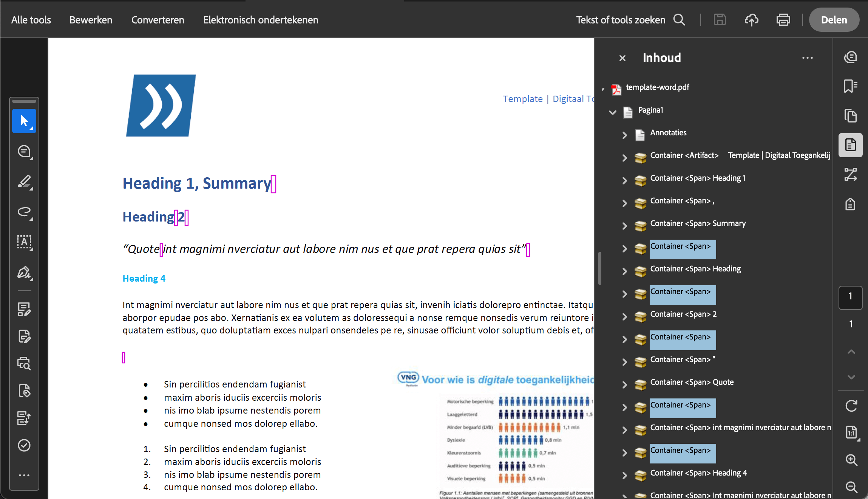Open the Converteren menu
This screenshot has width=868, height=499.
click(158, 20)
